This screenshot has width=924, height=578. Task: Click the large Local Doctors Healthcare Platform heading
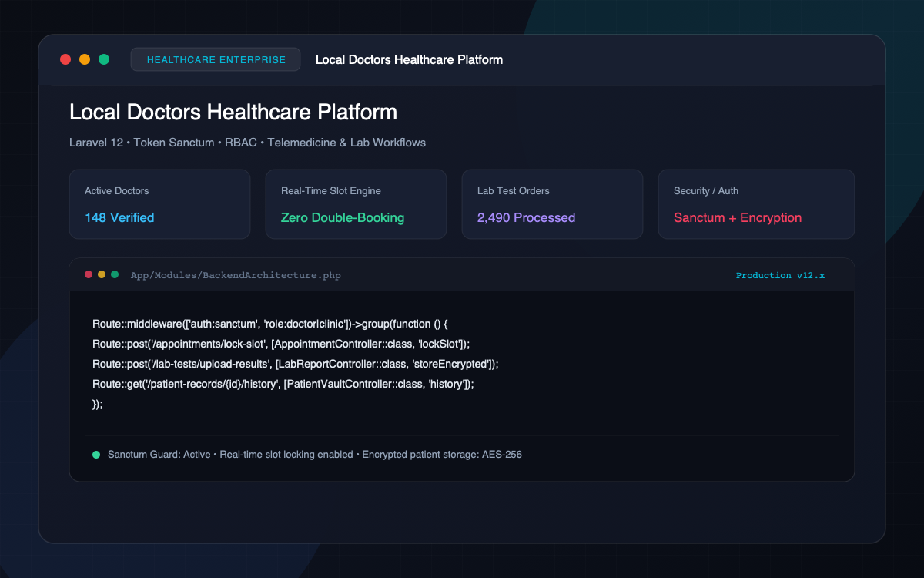click(x=233, y=113)
